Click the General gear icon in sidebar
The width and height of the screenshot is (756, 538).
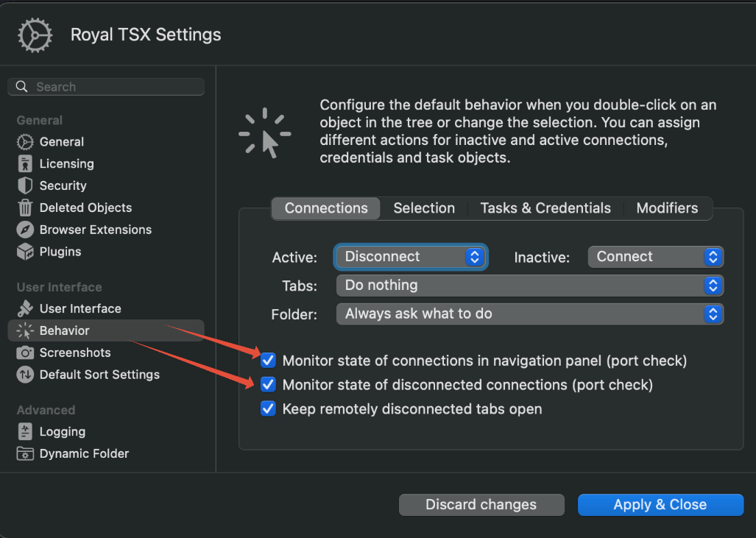click(25, 142)
